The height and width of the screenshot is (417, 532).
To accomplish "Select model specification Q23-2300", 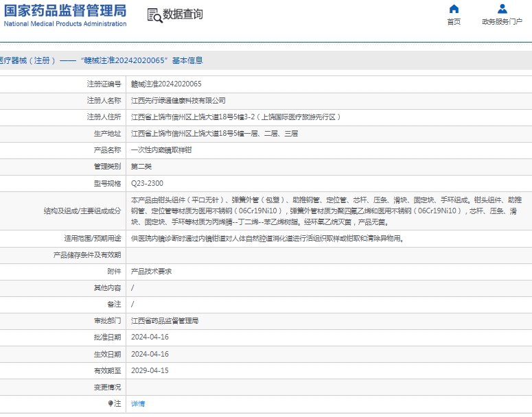I will [x=147, y=183].
